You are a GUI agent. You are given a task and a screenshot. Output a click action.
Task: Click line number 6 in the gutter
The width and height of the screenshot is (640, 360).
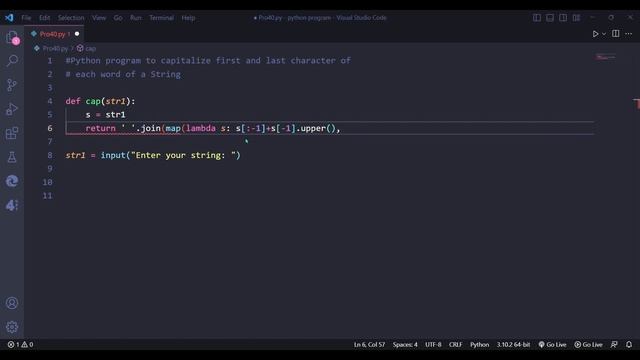pyautogui.click(x=50, y=128)
